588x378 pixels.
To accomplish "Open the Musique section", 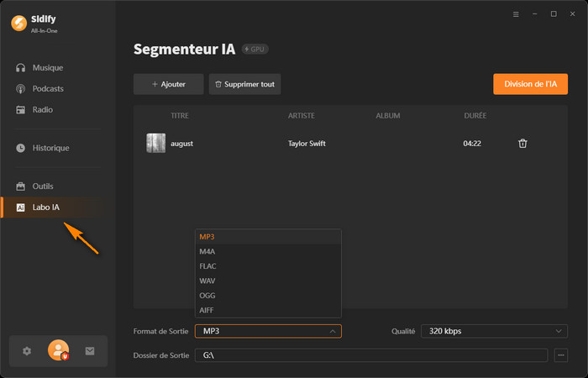I will 47,67.
